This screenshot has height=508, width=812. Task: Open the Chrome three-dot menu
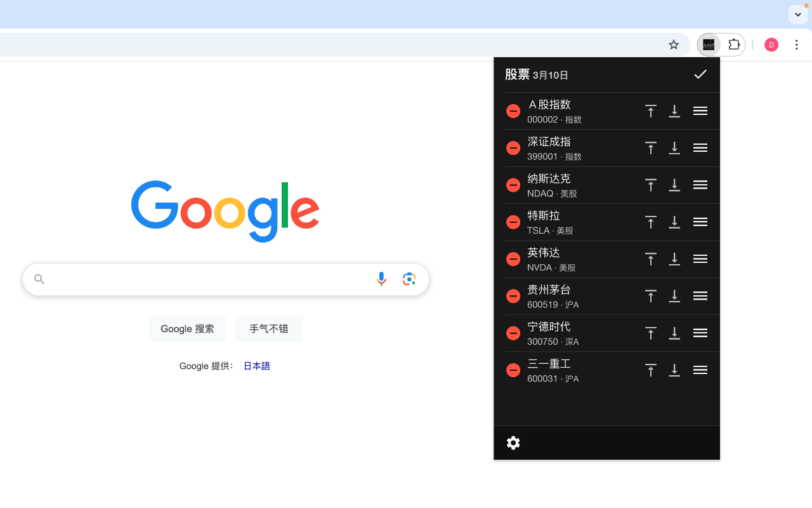[797, 44]
